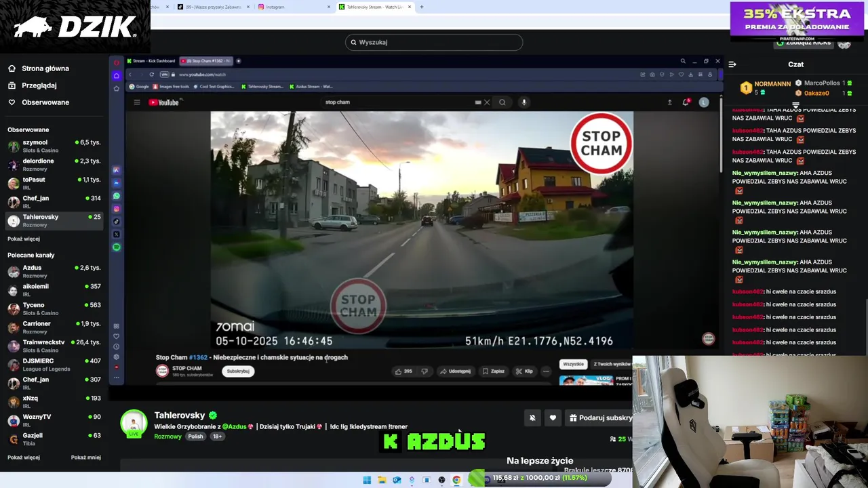Click the YouTube search magnifier button
Screen dimensions: 868x488
point(502,102)
